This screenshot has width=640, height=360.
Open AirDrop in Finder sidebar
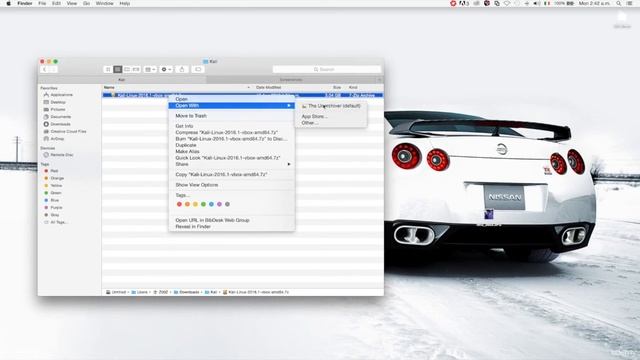[57, 139]
